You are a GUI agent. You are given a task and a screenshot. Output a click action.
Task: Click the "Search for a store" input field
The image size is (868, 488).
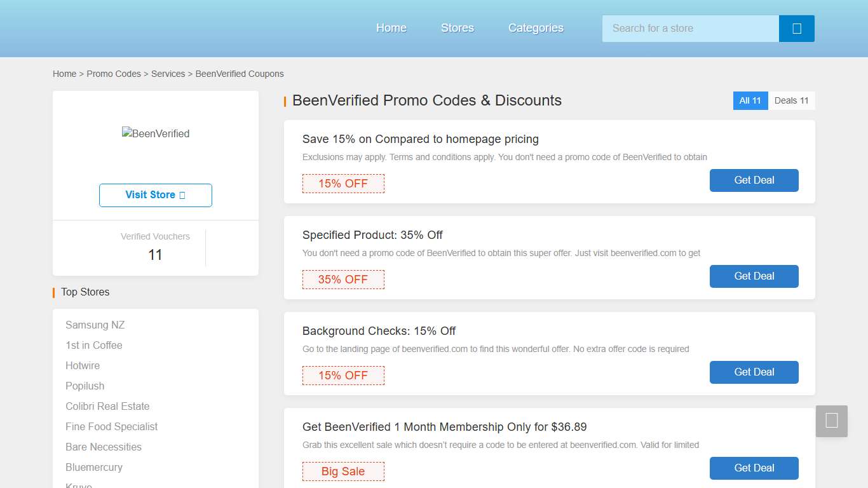[689, 29]
